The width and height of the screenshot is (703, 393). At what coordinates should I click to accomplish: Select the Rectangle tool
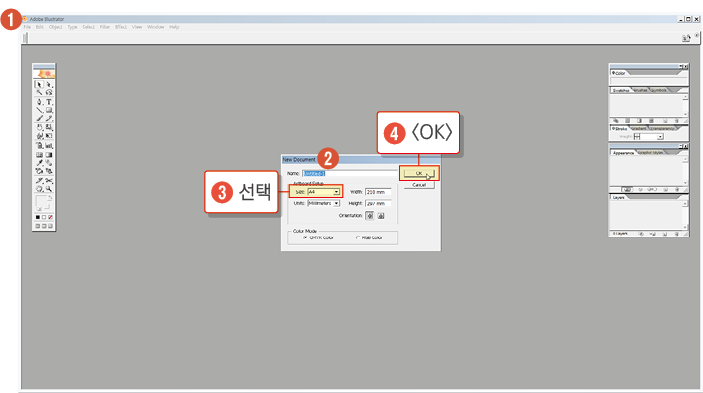click(x=49, y=110)
